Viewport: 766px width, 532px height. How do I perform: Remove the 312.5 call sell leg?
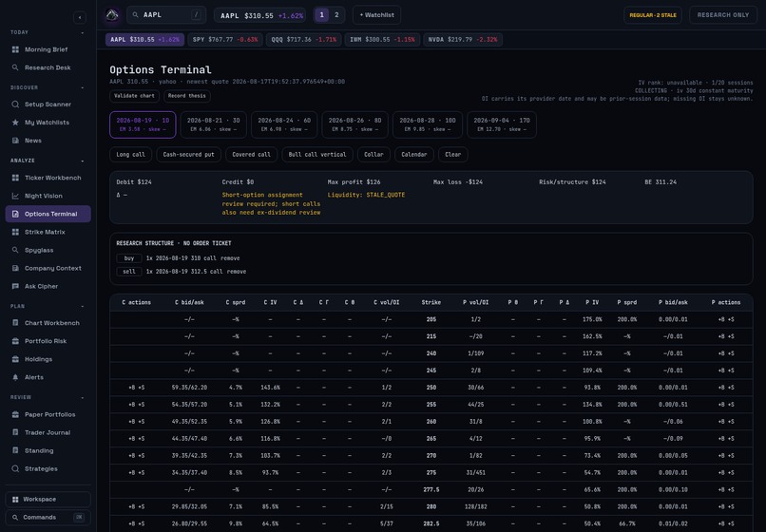pyautogui.click(x=236, y=271)
